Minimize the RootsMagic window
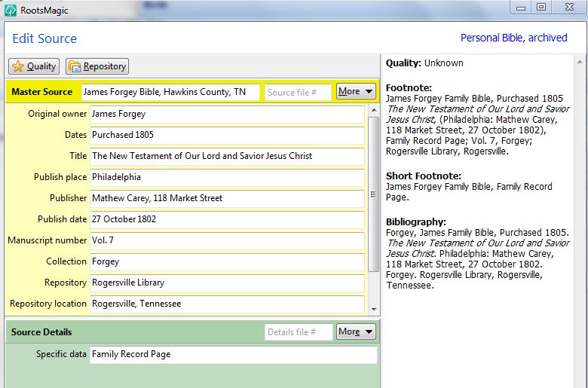Screen dimensions: 588x388 click(x=520, y=8)
